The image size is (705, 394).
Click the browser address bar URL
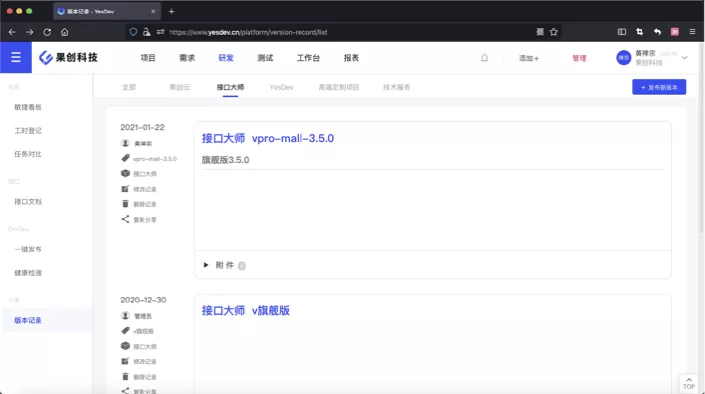point(248,32)
